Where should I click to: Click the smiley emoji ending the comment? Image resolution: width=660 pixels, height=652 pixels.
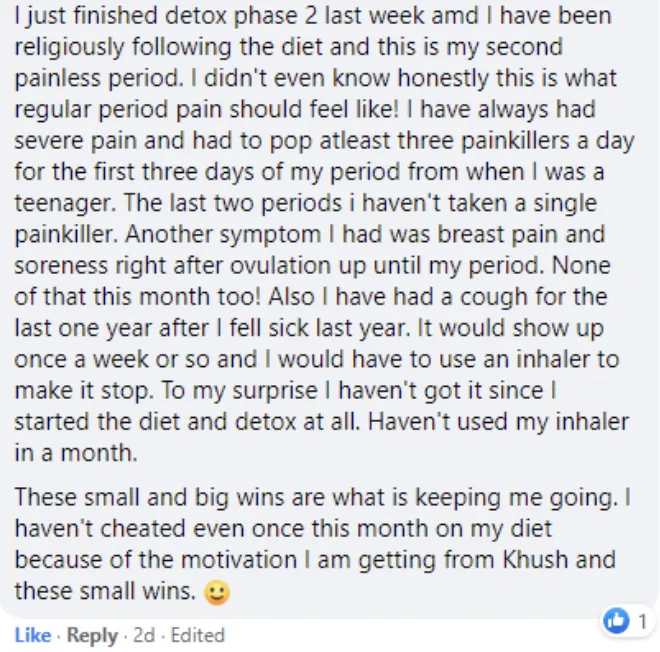pos(217,593)
